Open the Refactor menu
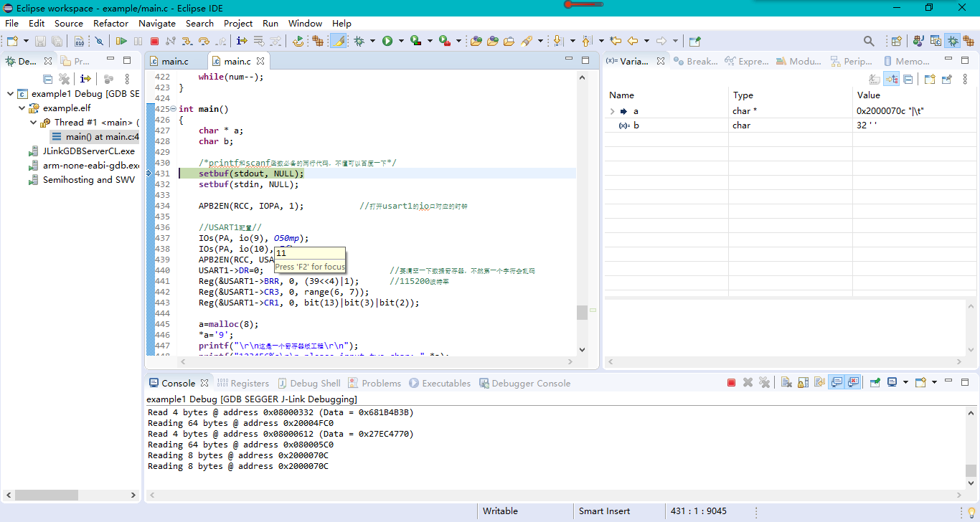This screenshot has width=980, height=522. [111, 23]
